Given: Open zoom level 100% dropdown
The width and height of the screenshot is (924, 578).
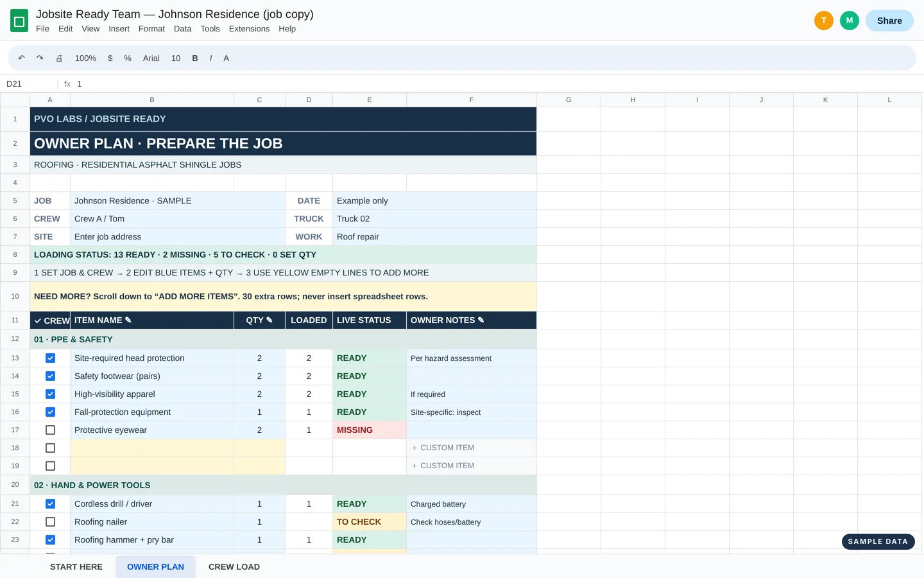Looking at the screenshot, I should 85,58.
